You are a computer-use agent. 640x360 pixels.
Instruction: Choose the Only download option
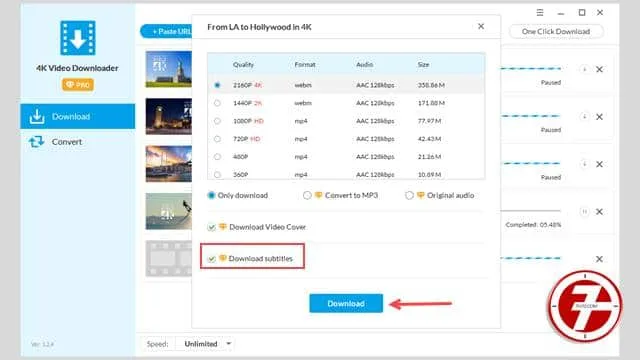point(211,195)
